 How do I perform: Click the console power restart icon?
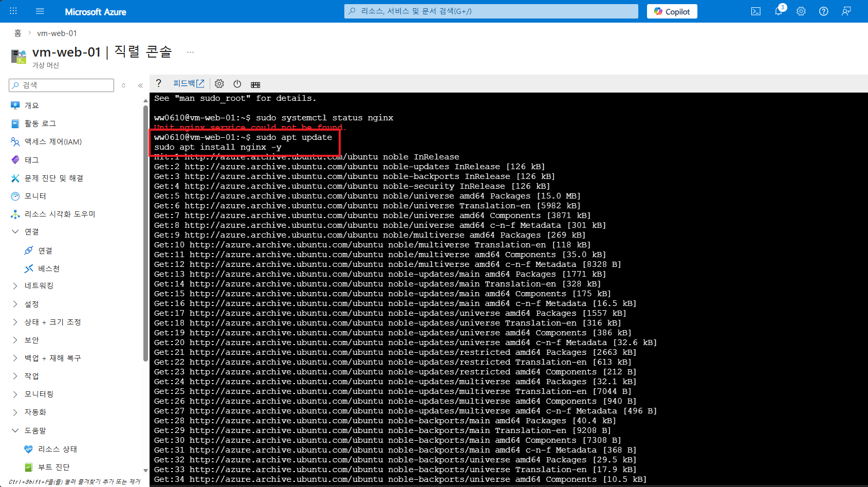pos(237,84)
